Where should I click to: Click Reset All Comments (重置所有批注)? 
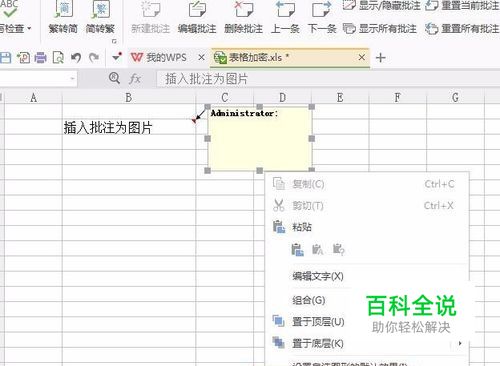coord(462,29)
